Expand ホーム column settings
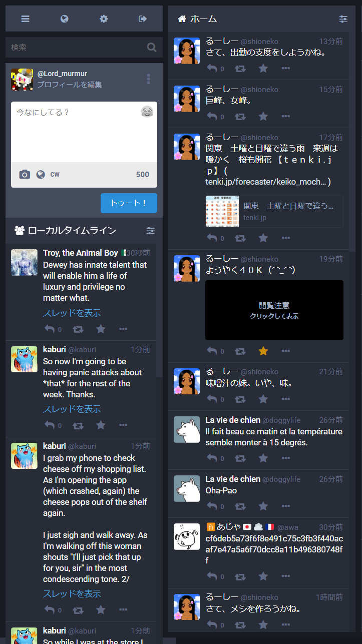 click(x=343, y=19)
